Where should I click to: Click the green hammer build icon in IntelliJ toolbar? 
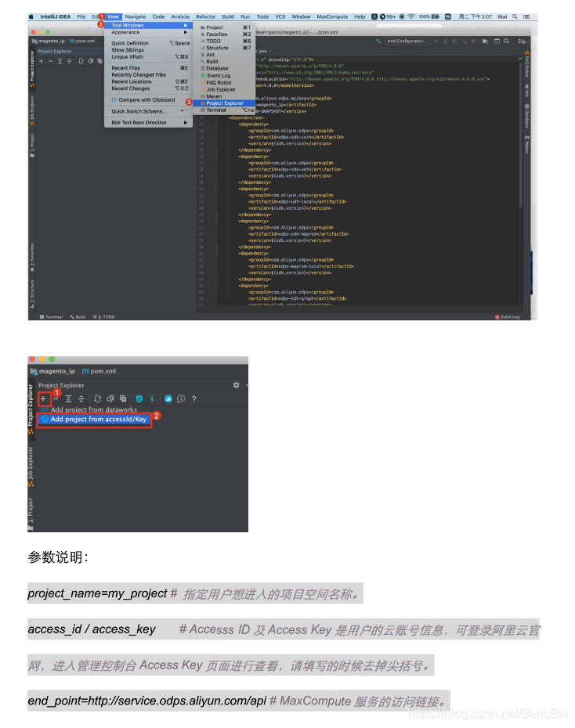click(x=378, y=41)
